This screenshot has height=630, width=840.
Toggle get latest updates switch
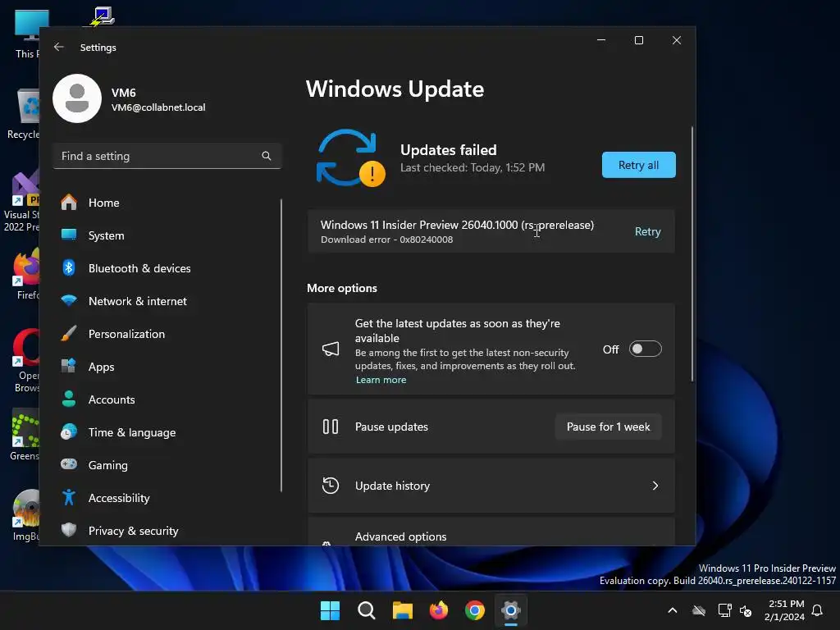coord(645,349)
